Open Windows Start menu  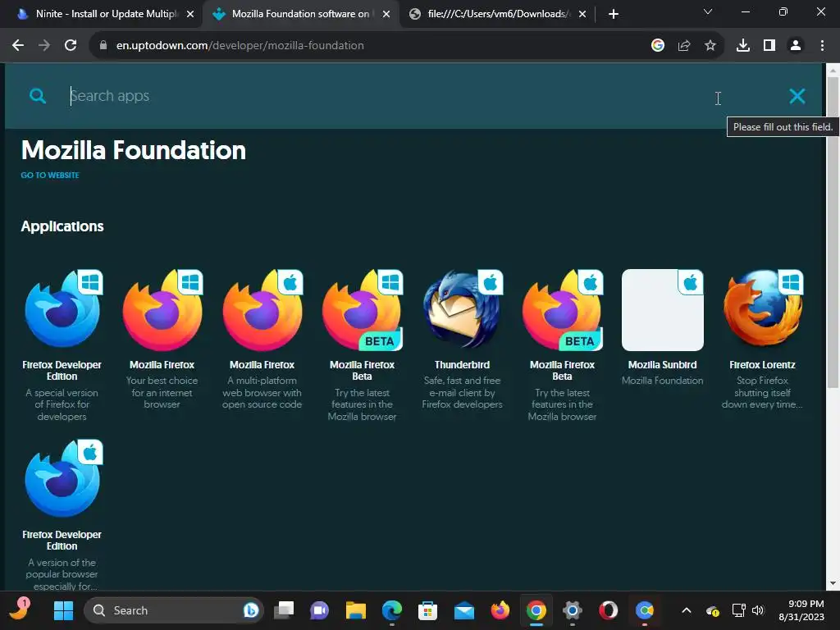coord(63,610)
